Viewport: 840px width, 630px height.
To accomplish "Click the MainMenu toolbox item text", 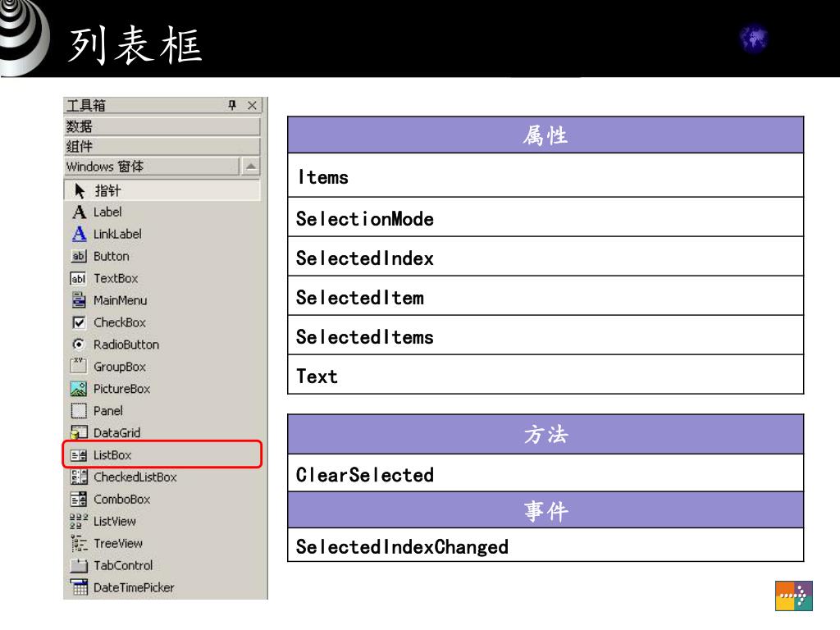I will click(x=120, y=300).
